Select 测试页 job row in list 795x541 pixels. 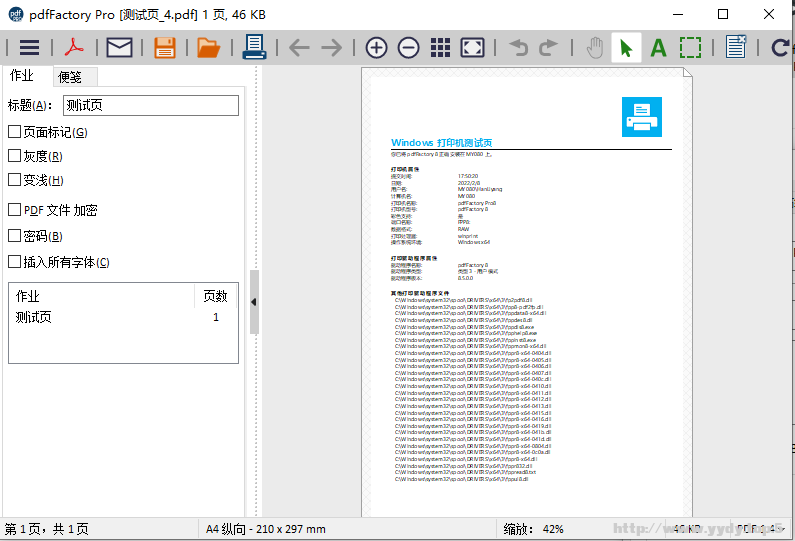pyautogui.click(x=123, y=317)
